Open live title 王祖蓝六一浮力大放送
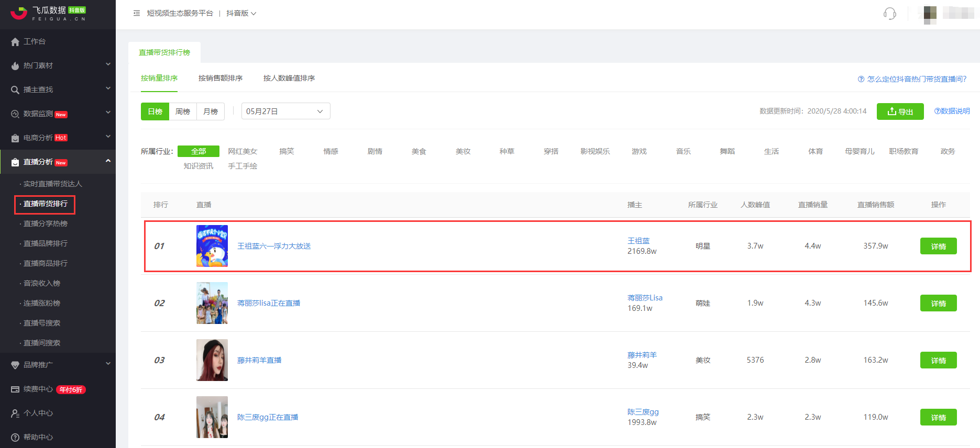980x448 pixels. [x=274, y=246]
